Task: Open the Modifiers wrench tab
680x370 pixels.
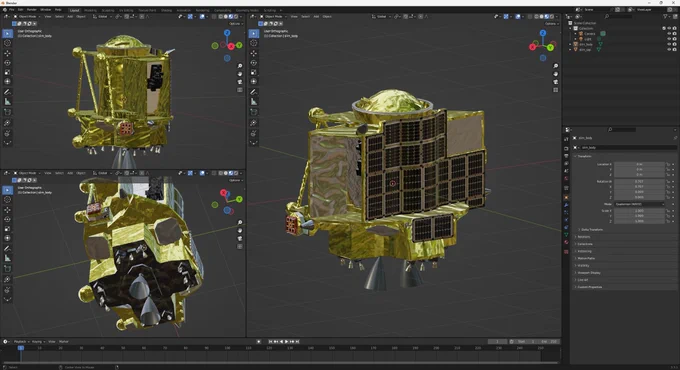Action: [566, 205]
